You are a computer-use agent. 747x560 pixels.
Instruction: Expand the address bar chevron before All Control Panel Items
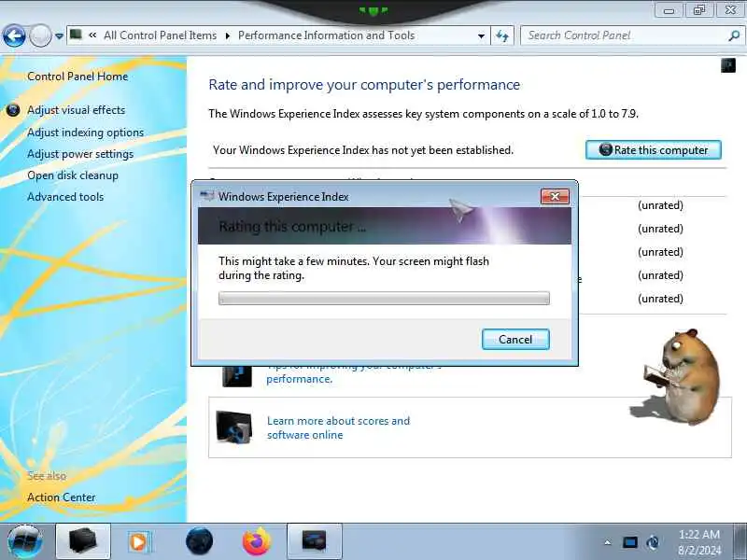coord(92,35)
